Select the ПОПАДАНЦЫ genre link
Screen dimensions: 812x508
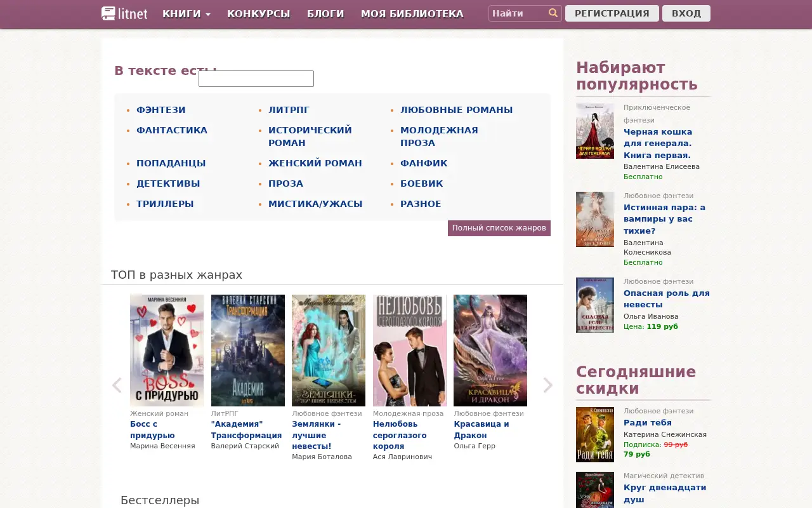pos(171,163)
